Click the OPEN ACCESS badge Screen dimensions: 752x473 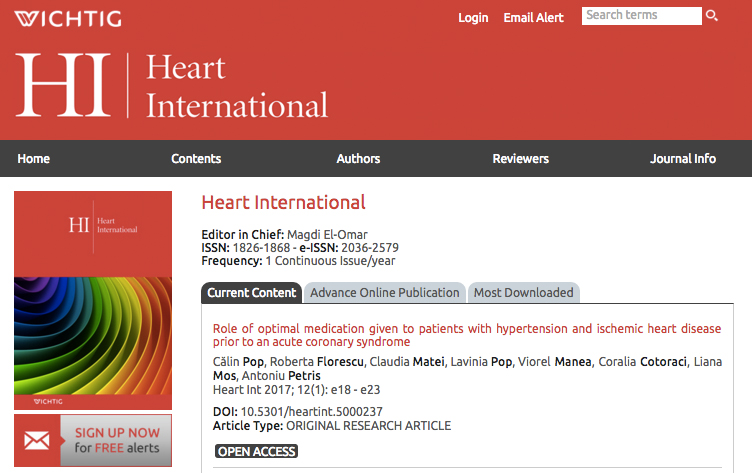pyautogui.click(x=257, y=451)
